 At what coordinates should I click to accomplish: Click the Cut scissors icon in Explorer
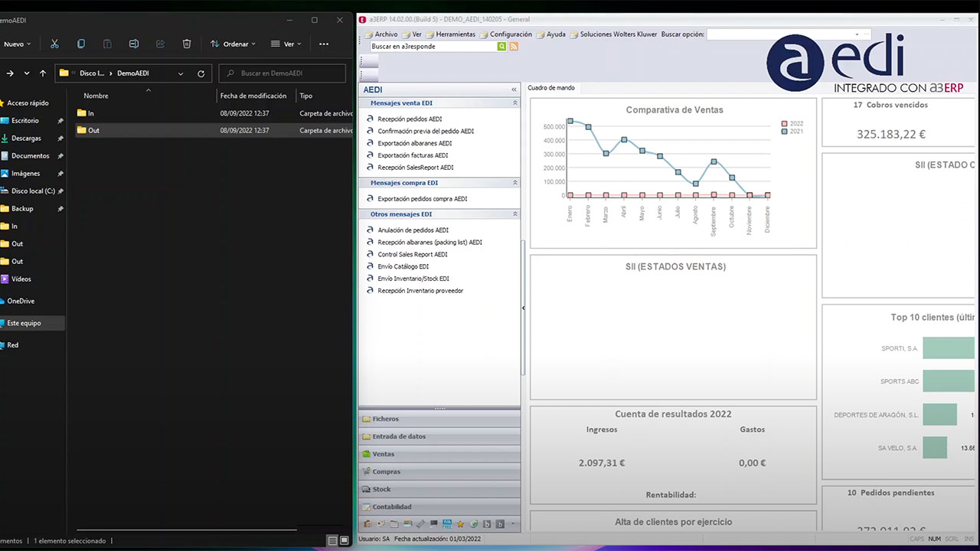coord(54,44)
